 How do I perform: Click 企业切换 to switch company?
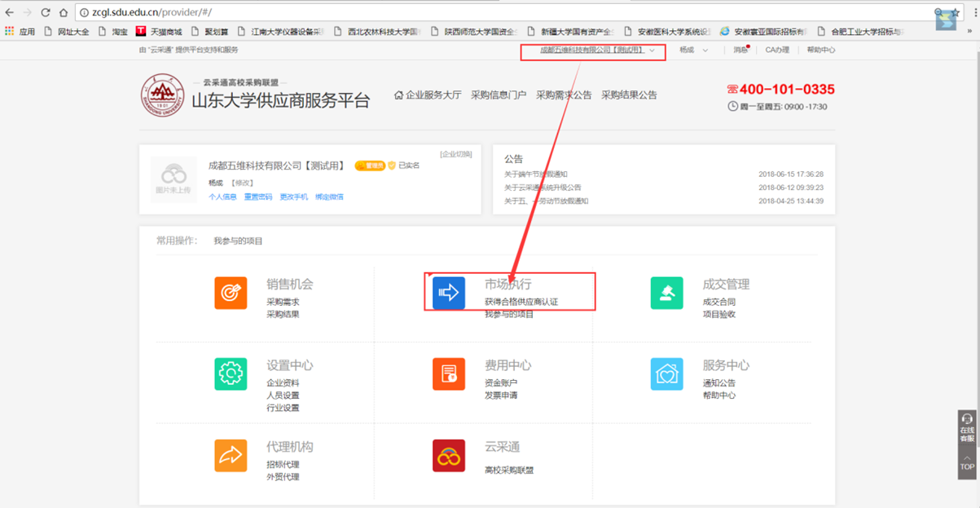[455, 154]
